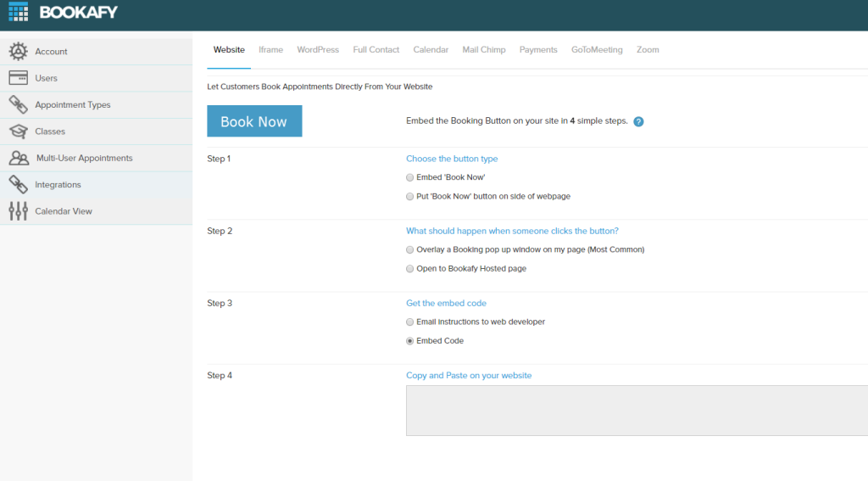Click the Bookafy calendar grid logo icon
868x481 pixels.
pos(19,11)
